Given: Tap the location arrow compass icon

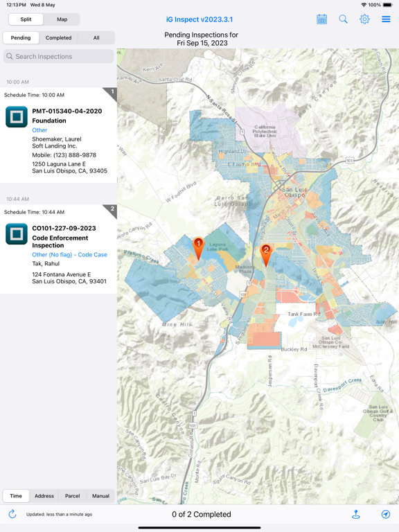Looking at the screenshot, I should [386, 515].
